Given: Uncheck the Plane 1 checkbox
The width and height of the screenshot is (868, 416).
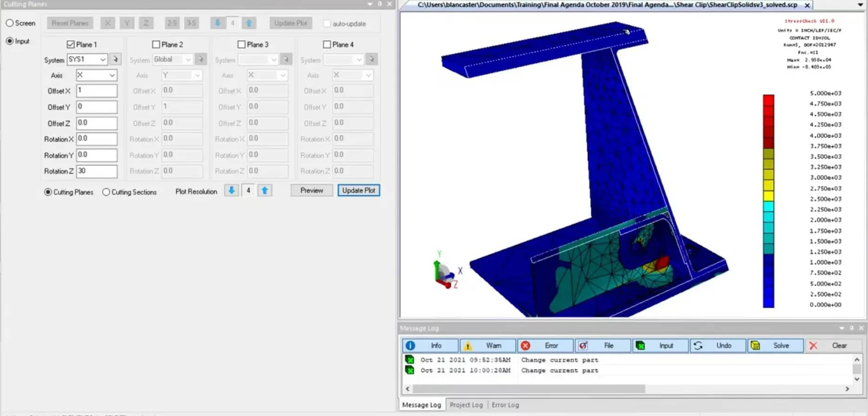Looking at the screenshot, I should point(71,45).
